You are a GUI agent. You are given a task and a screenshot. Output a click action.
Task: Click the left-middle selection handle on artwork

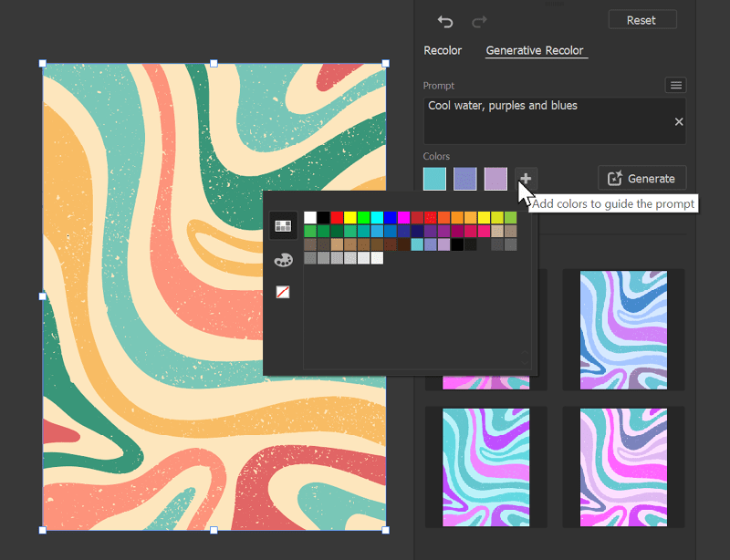42,296
